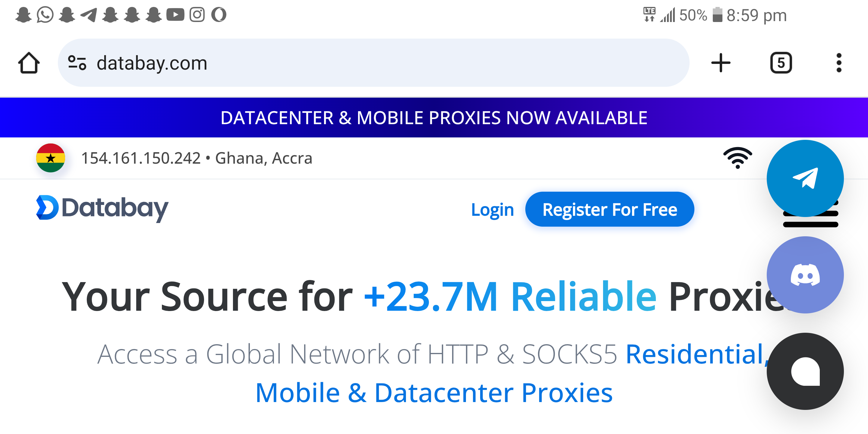This screenshot has height=434, width=868.
Task: Tap Mobile & Datacenter Proxies text
Action: pyautogui.click(x=434, y=392)
